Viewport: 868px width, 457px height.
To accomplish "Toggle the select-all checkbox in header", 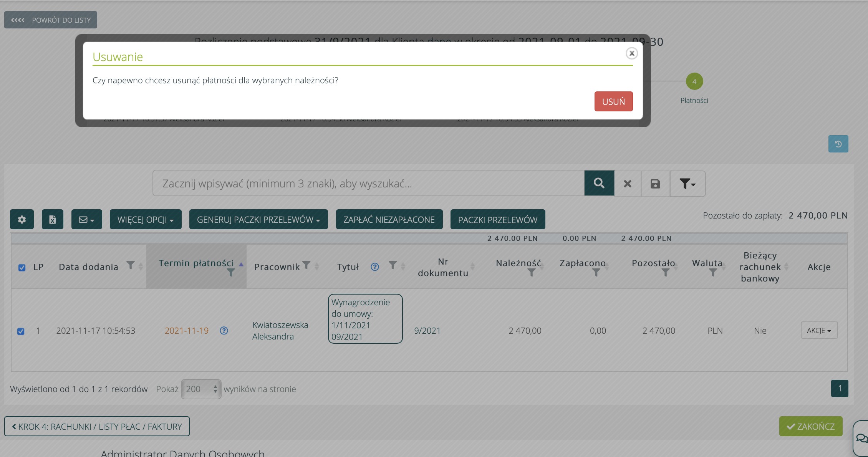I will pyautogui.click(x=22, y=268).
